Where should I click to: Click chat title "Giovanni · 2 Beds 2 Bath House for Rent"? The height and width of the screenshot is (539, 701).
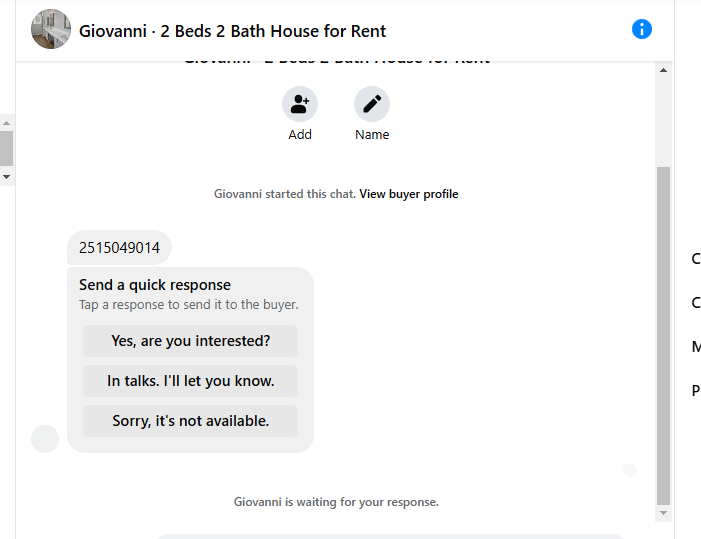point(232,31)
